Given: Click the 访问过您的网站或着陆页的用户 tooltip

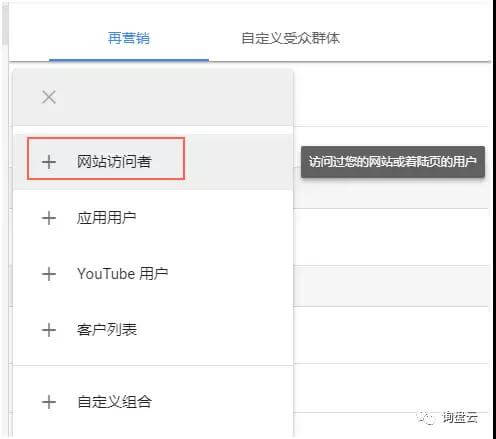Looking at the screenshot, I should (393, 162).
